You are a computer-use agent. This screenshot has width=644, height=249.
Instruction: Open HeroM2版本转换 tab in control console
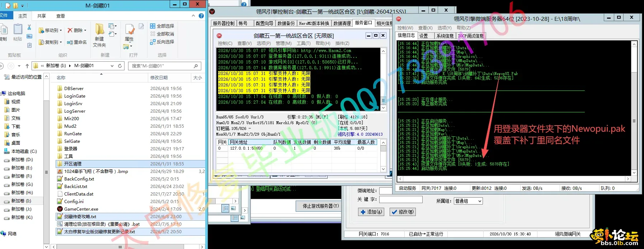click(x=314, y=23)
